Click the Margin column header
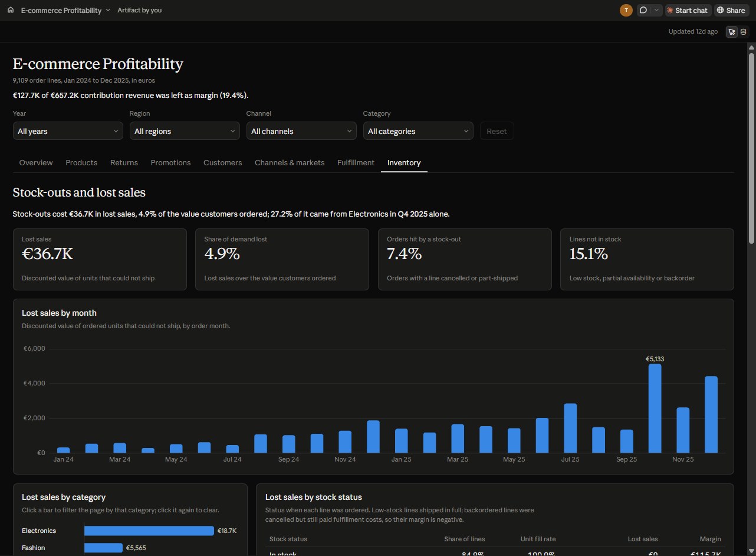This screenshot has height=556, width=756. (711, 539)
